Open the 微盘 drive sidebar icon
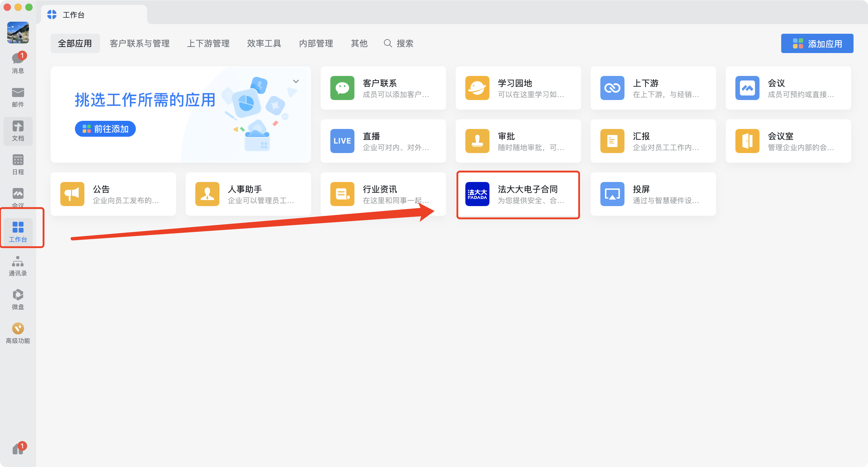Image resolution: width=868 pixels, height=467 pixels. (x=18, y=299)
